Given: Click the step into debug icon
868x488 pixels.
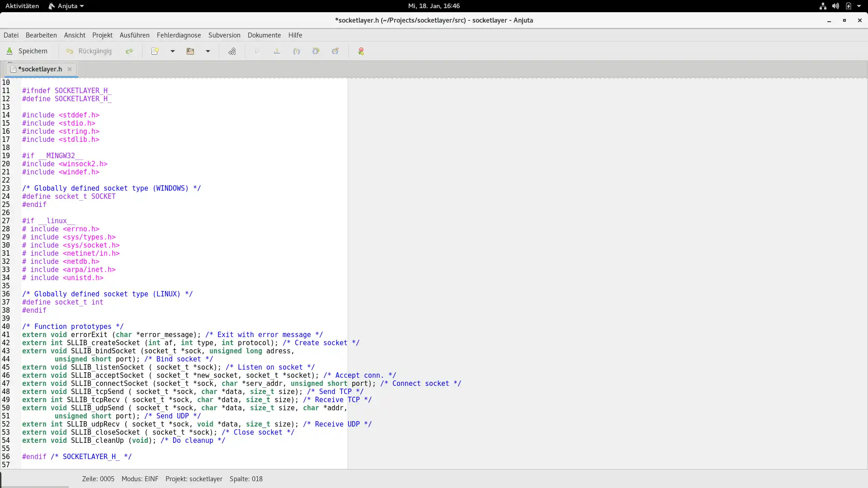Looking at the screenshot, I should coord(297,51).
